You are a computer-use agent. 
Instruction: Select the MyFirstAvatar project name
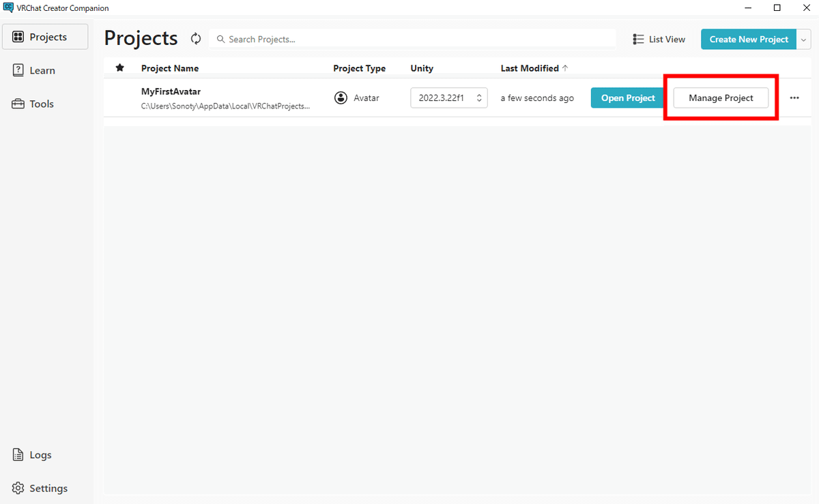point(171,91)
